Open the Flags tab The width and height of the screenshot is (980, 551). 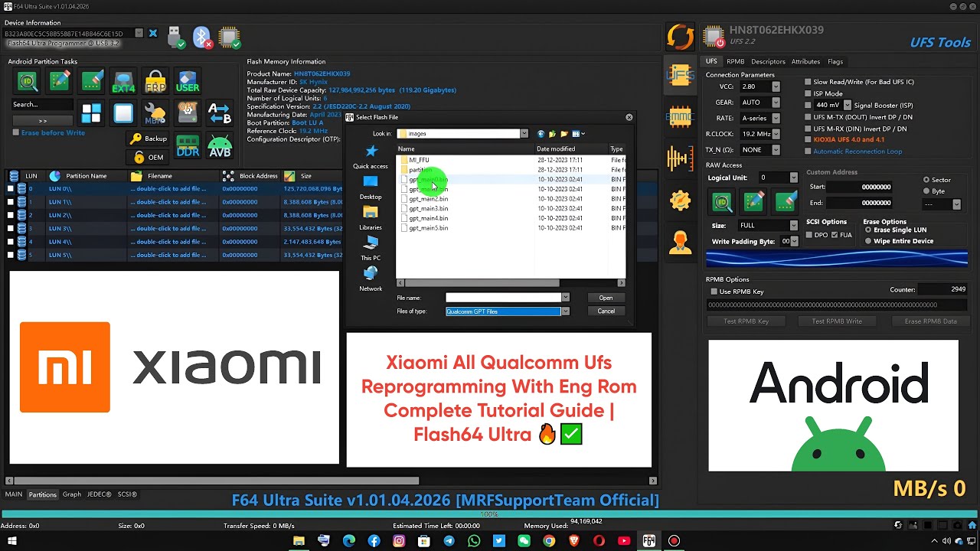pos(835,61)
